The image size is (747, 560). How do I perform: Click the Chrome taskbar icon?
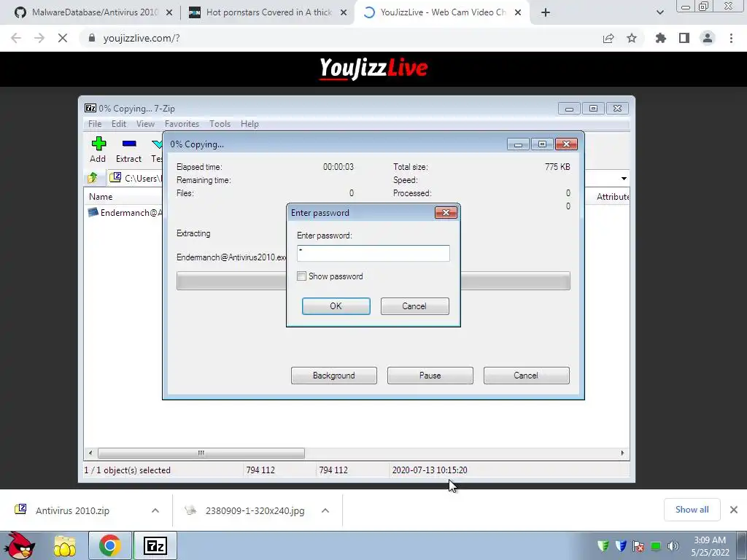[x=109, y=545]
